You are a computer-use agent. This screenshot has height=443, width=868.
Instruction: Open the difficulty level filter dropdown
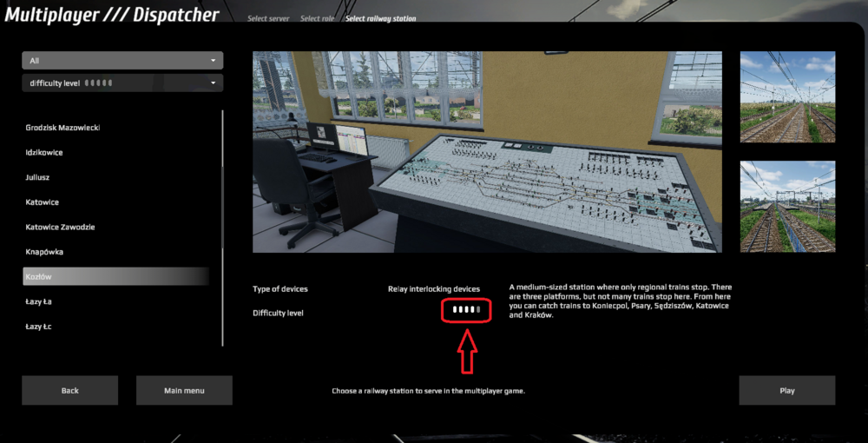tap(122, 83)
